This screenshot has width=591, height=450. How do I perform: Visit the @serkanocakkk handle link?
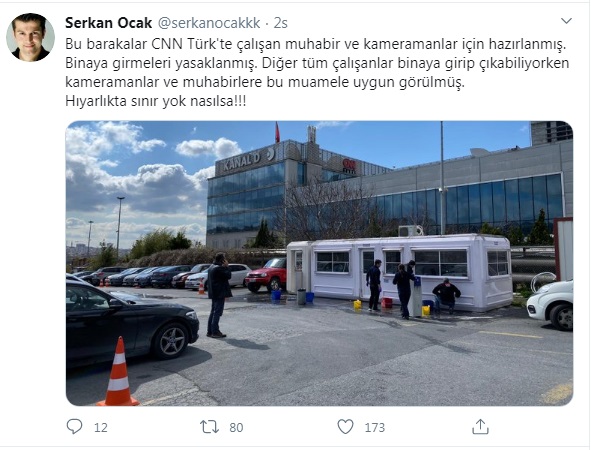[209, 23]
